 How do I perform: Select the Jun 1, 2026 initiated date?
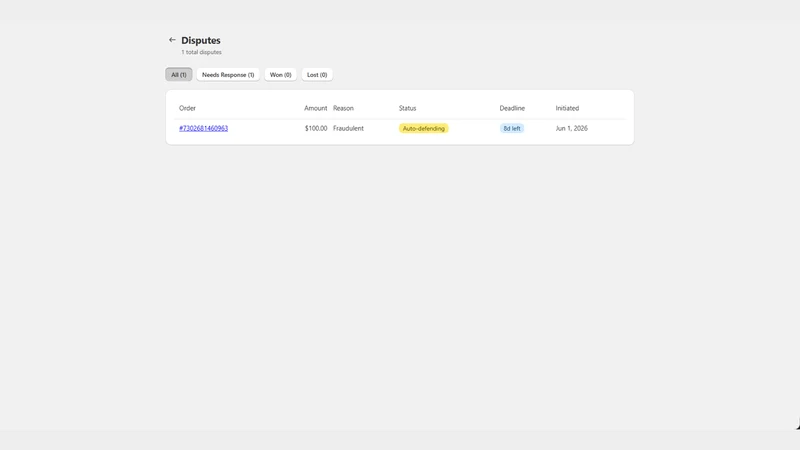click(571, 128)
